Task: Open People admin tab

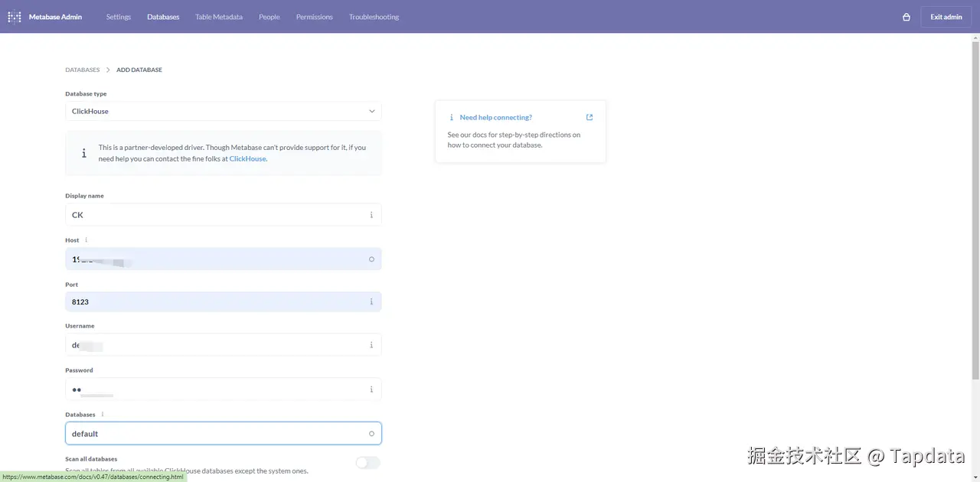Action: 269,17
